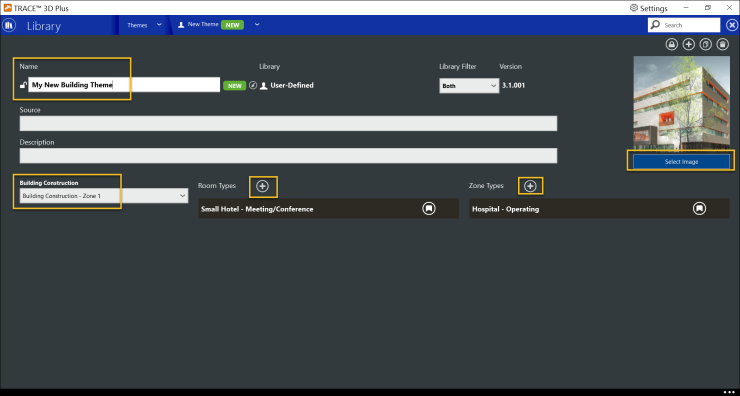Open Settings in the title bar
Viewport: 740px width, 396px height.
click(648, 8)
